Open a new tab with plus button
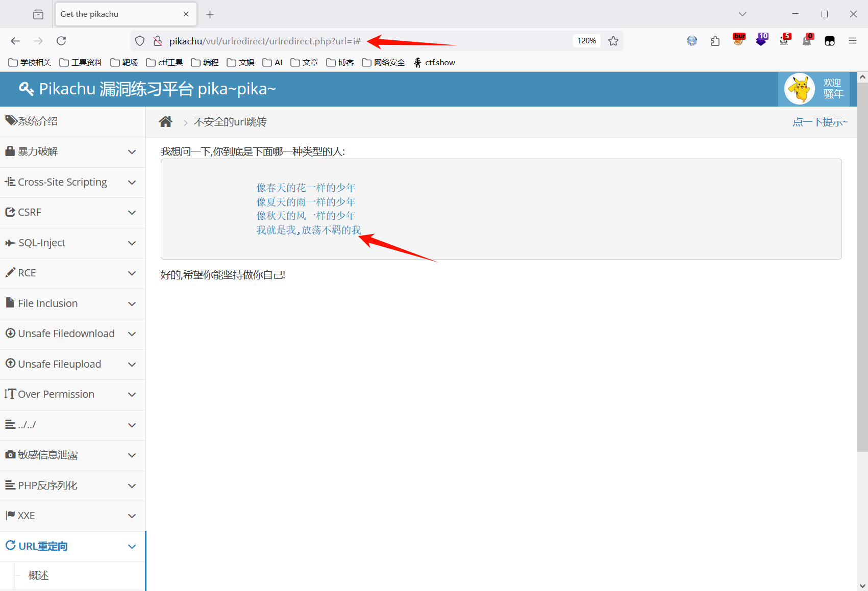The height and width of the screenshot is (591, 868). coord(210,14)
